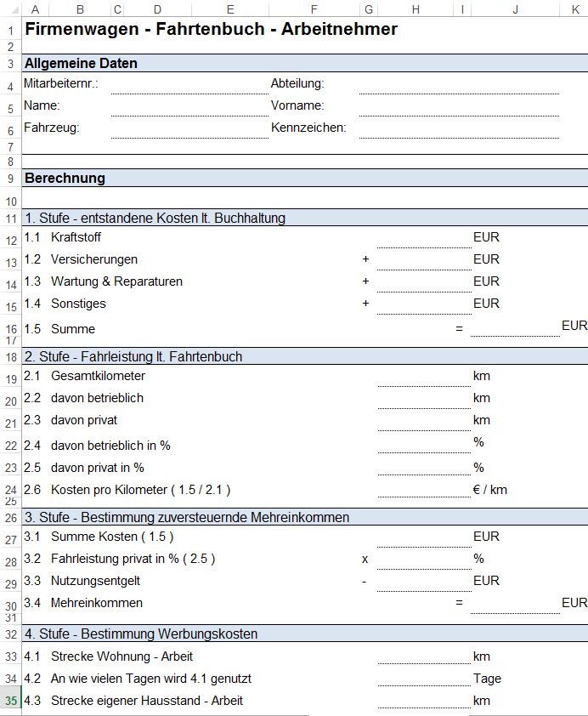
Task: Click the Mehreinkommen result field
Action: pyautogui.click(x=515, y=605)
